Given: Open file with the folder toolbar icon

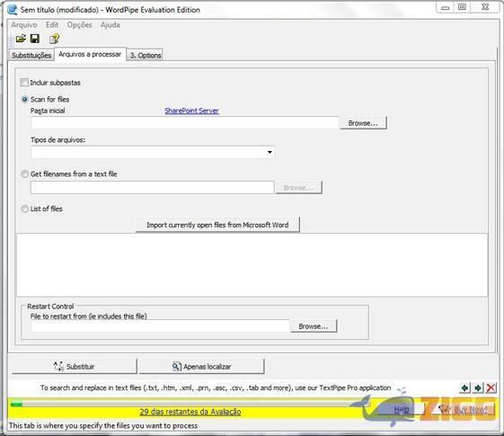Looking at the screenshot, I should point(21,39).
